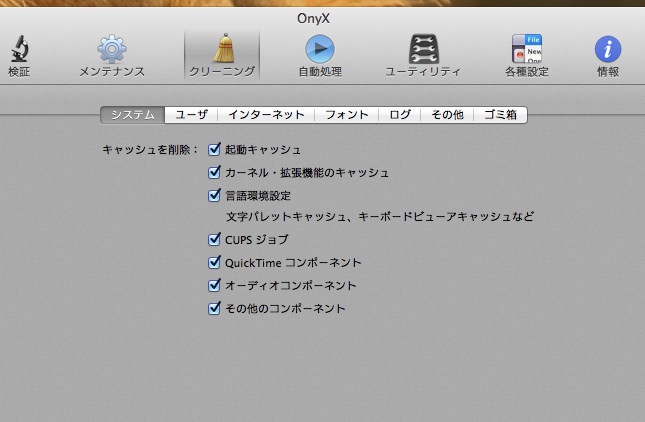Switch to the ログ tab

[400, 115]
